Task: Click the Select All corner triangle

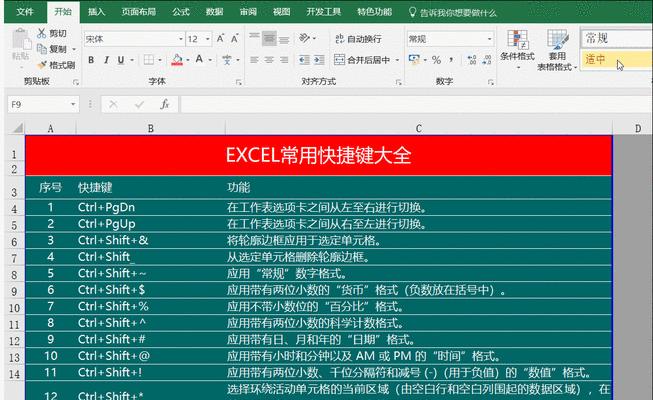Action: [17, 128]
